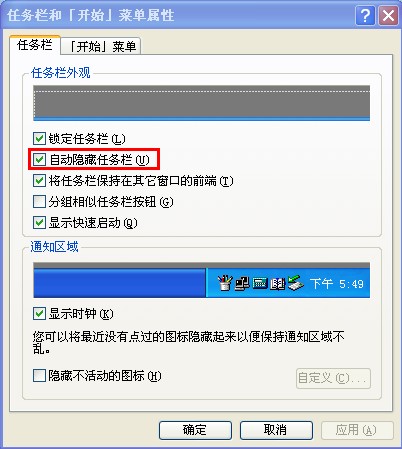Uncheck 自动隐藏任务栏 option
The image size is (402, 449).
tap(39, 159)
